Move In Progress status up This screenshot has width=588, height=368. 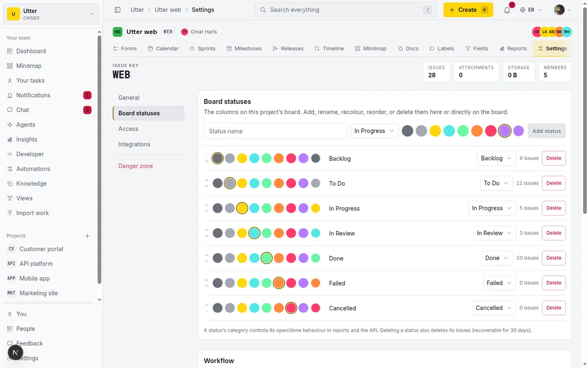207,205
